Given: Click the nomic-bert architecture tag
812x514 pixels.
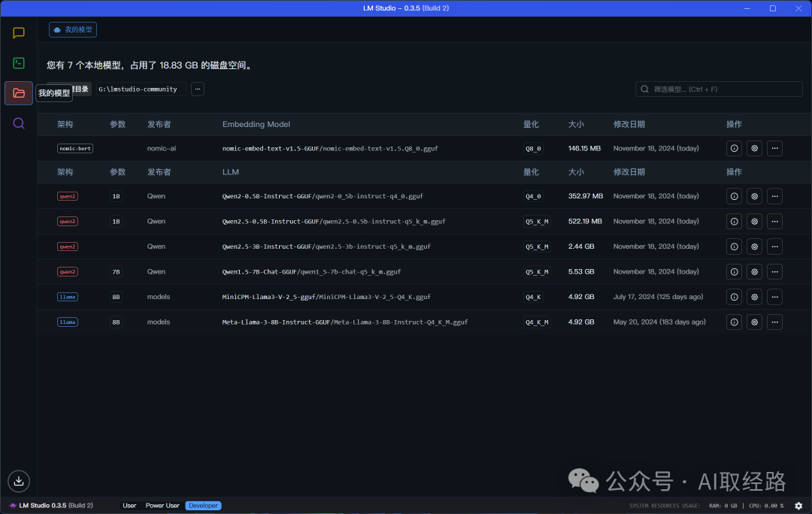Looking at the screenshot, I should [x=75, y=149].
